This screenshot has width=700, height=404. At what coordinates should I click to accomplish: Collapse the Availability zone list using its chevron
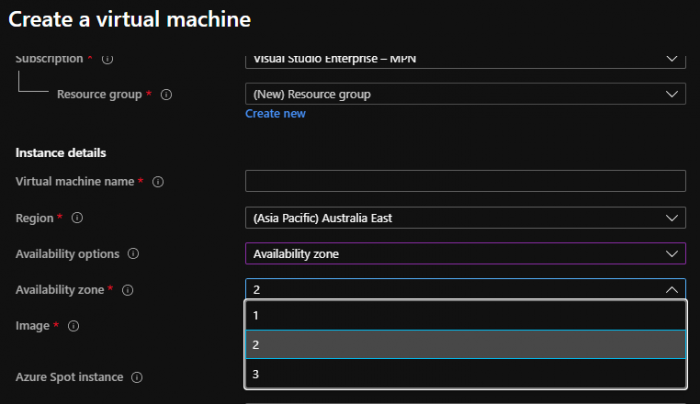pyautogui.click(x=671, y=290)
